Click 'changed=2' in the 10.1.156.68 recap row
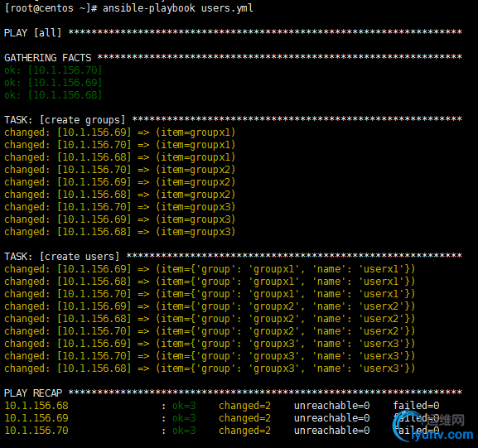The image size is (478, 448). pos(244,406)
